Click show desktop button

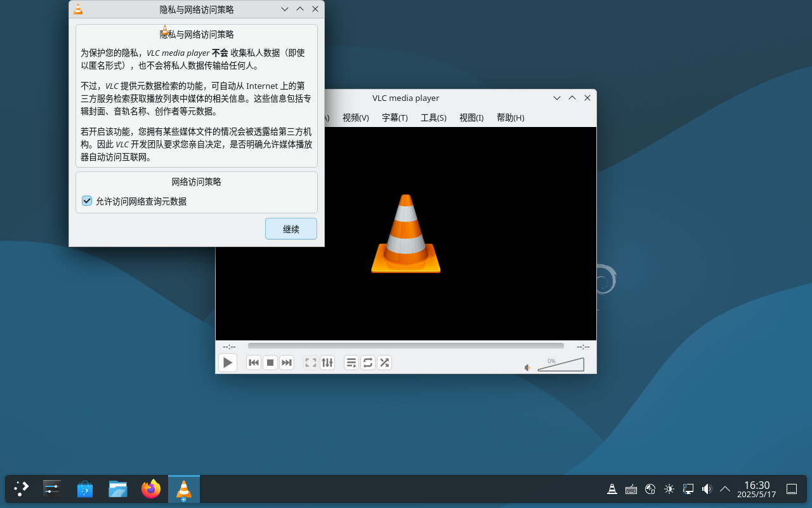point(792,489)
